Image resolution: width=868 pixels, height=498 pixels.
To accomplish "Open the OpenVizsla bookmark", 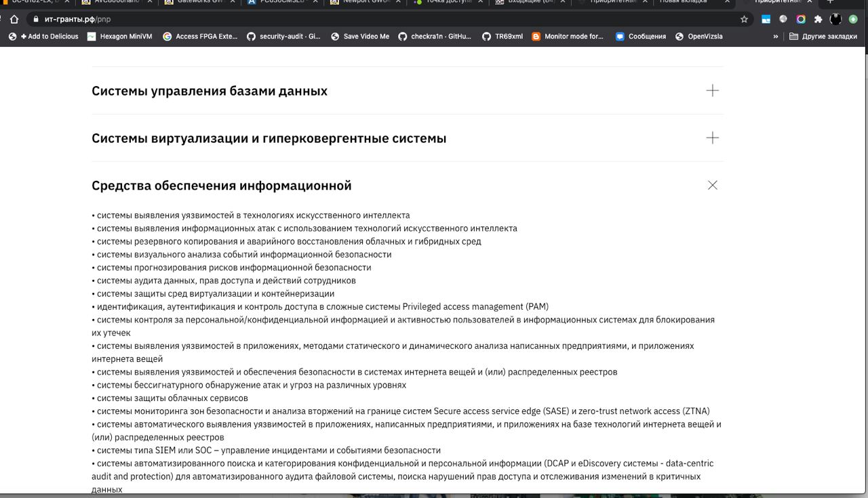I will click(699, 37).
